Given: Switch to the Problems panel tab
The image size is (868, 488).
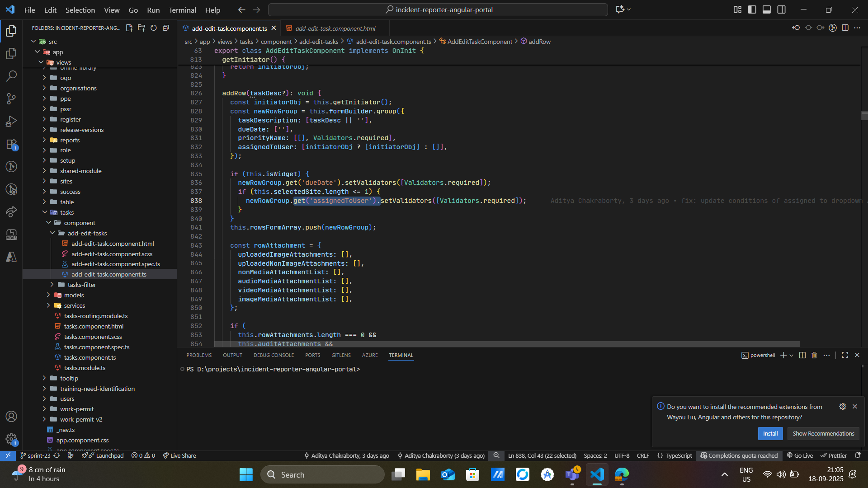Looking at the screenshot, I should click(x=199, y=355).
